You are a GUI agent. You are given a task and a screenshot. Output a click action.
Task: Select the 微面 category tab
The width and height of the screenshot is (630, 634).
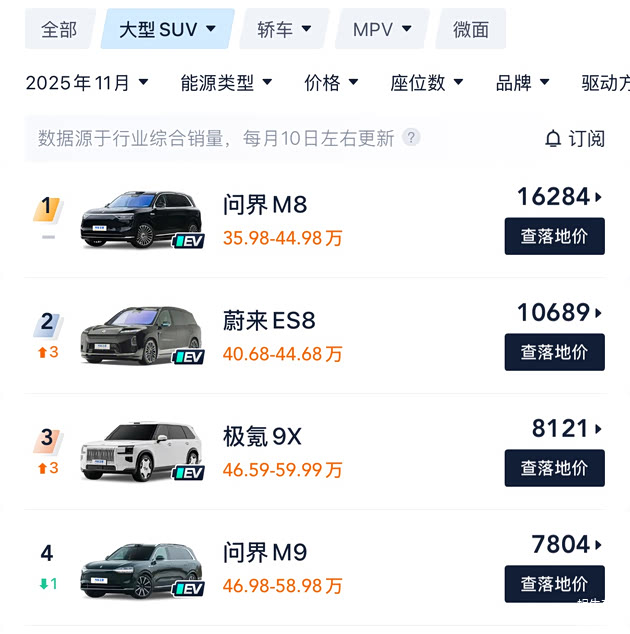(x=471, y=29)
